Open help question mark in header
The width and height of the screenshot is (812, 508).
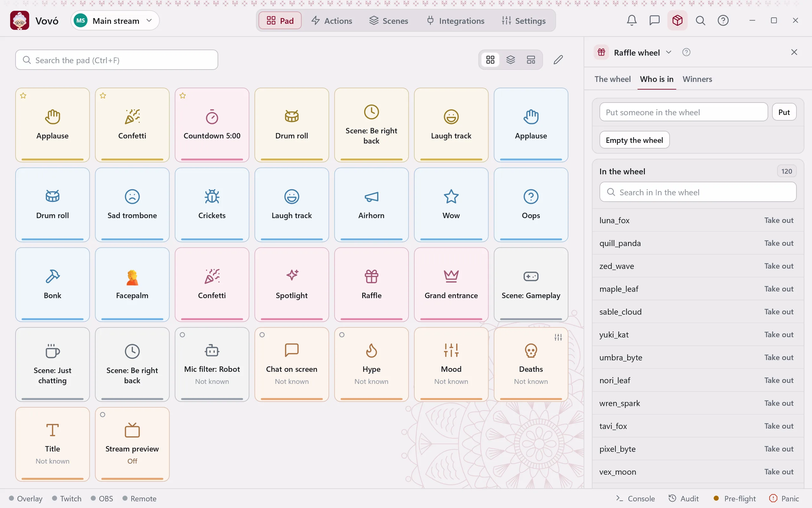[x=723, y=21]
